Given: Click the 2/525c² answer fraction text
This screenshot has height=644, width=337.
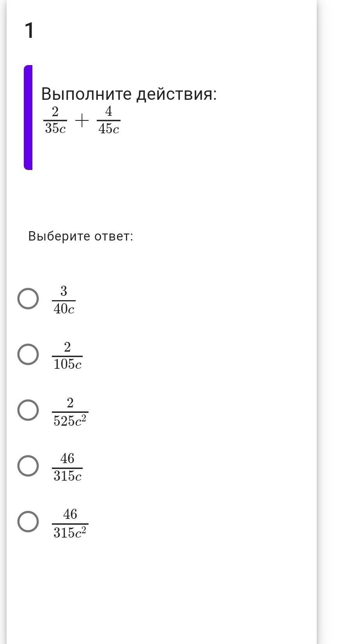Looking at the screenshot, I should [x=70, y=412].
